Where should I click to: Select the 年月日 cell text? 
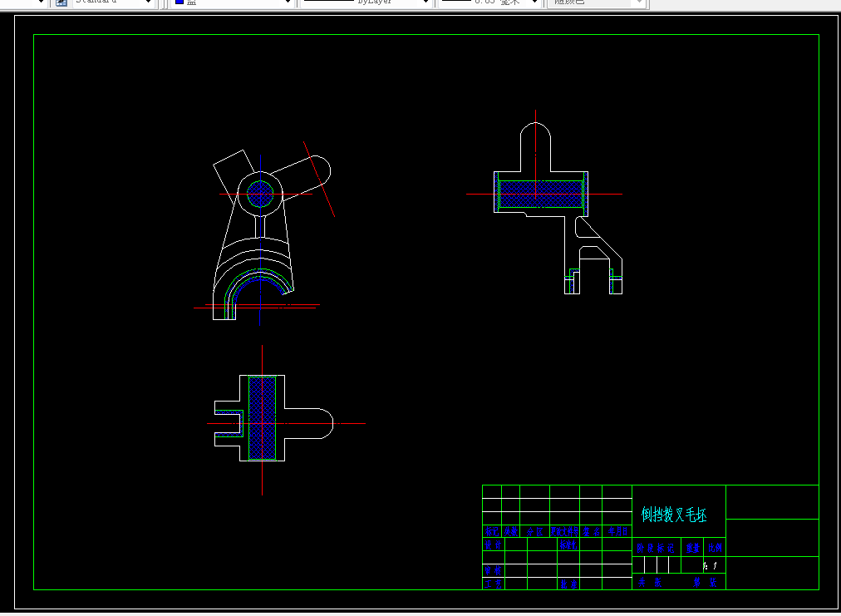coord(617,532)
